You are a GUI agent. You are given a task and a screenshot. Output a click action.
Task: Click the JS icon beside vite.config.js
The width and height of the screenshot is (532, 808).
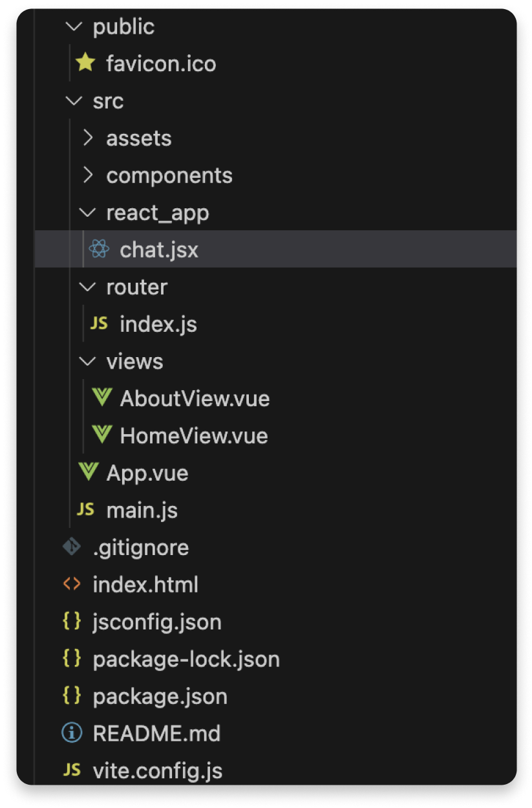[72, 770]
